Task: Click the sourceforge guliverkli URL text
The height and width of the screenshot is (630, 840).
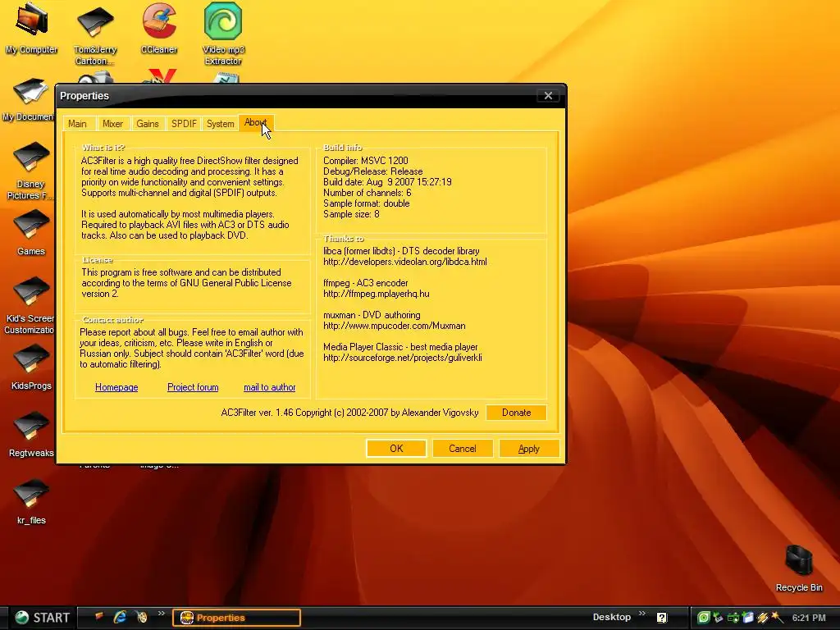Action: coord(402,358)
